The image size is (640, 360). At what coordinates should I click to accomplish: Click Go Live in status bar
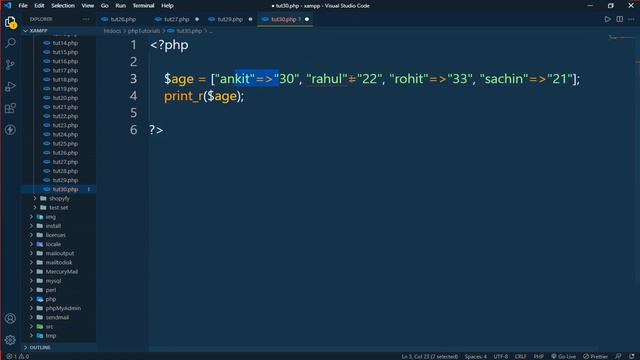click(x=563, y=356)
